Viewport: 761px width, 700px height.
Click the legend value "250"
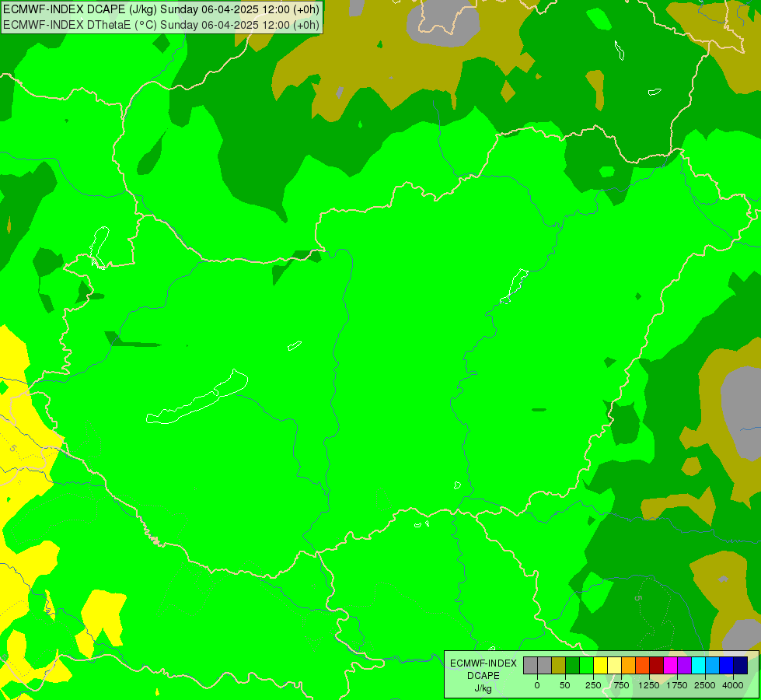click(593, 685)
